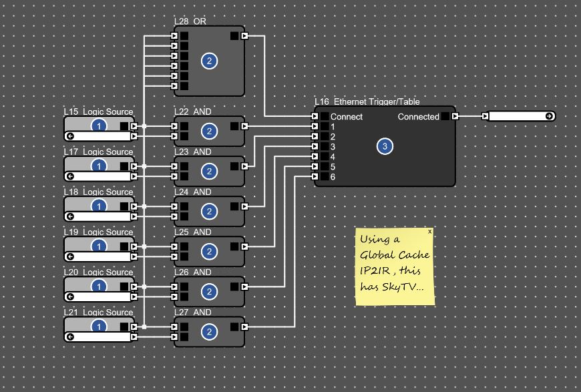Select the L24 AND block title
581x392 pixels.
[x=192, y=192]
